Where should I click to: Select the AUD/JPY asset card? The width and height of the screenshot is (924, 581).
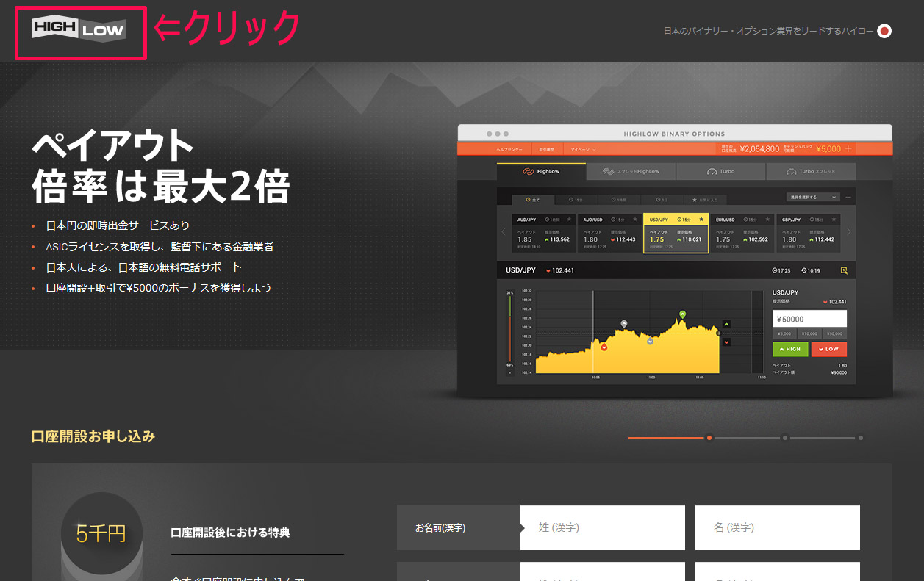tap(544, 233)
